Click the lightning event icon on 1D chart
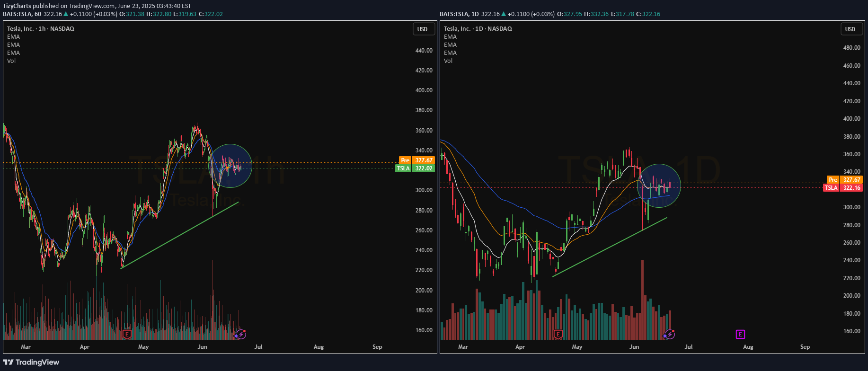Screen dimensions: 868x371 point(669,335)
